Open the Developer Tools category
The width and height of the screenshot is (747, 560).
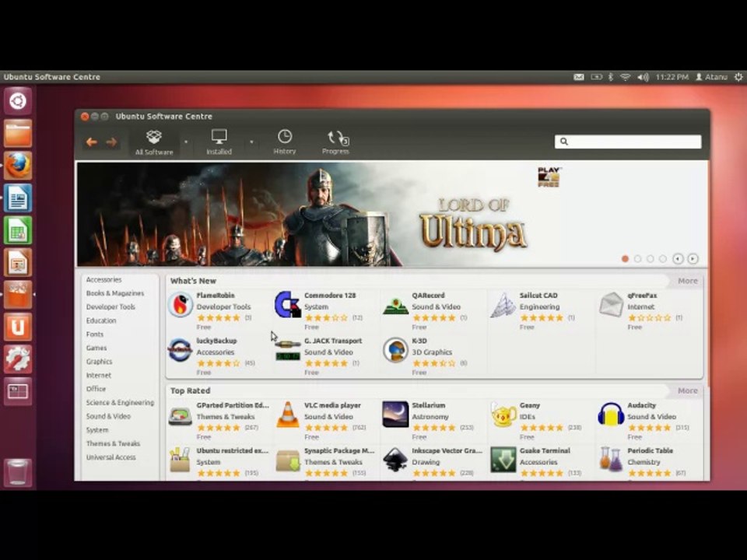tap(110, 307)
